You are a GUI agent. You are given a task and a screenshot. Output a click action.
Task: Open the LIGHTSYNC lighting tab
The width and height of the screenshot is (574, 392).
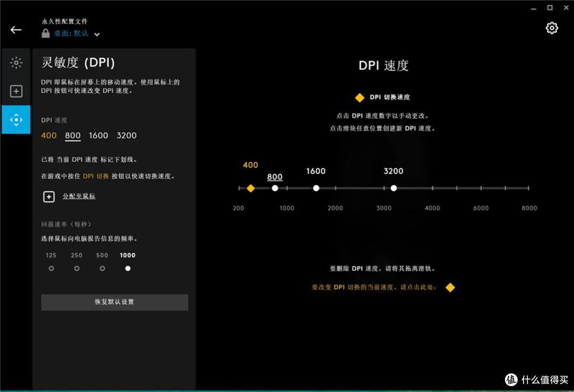point(16,63)
